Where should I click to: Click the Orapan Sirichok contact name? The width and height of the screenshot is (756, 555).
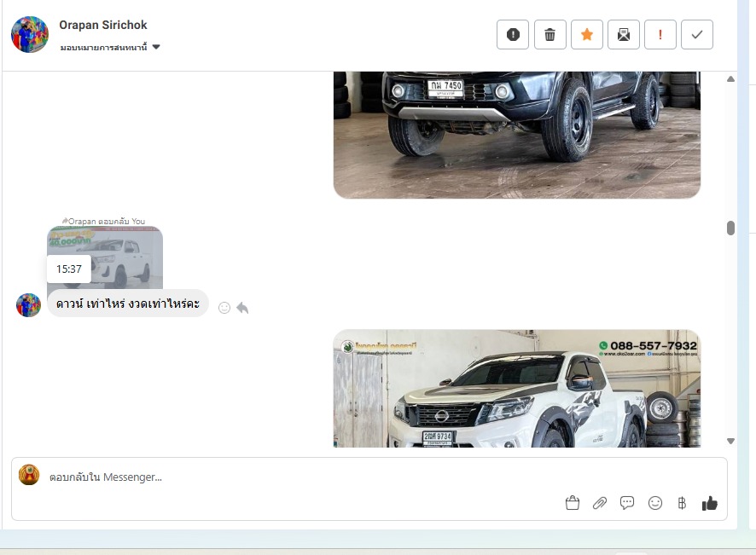(x=103, y=25)
